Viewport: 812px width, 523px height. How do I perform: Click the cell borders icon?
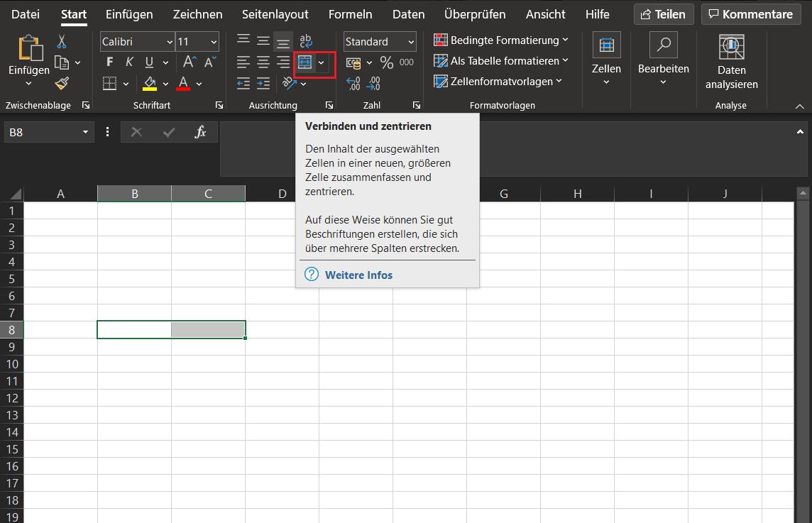[110, 83]
